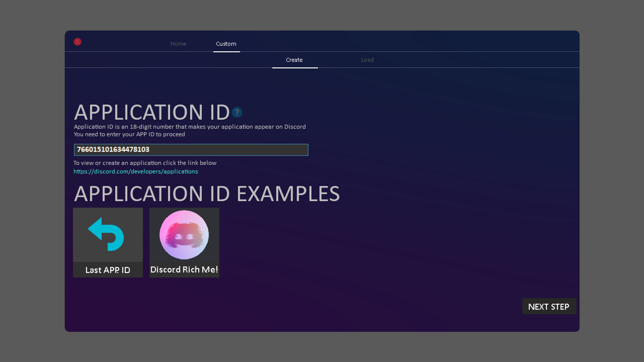Click empty right end of Application ID field

pos(288,150)
